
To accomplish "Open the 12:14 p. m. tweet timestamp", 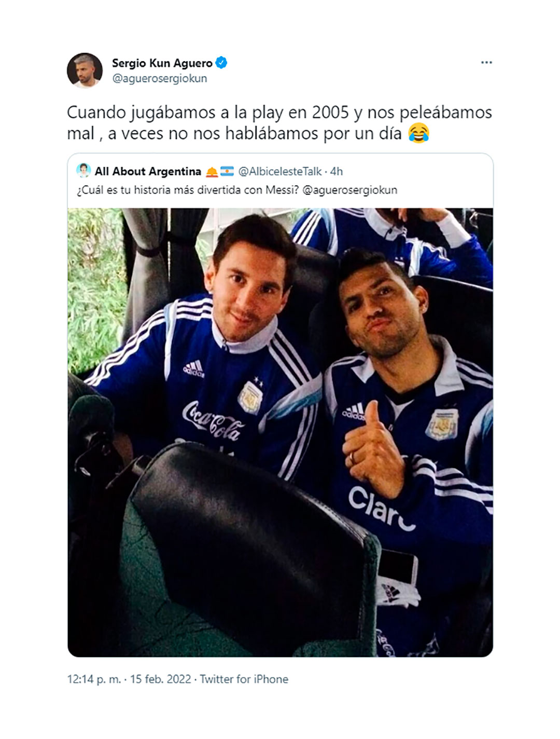I will point(94,679).
